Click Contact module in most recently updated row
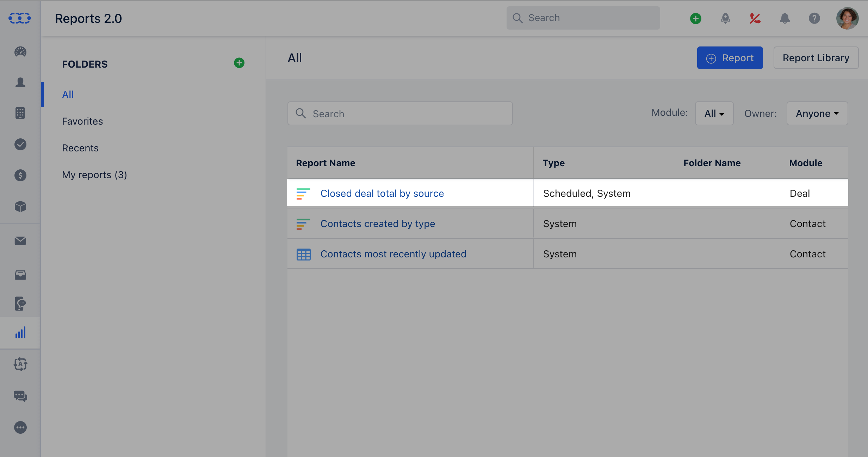This screenshot has width=868, height=457. pos(807,254)
